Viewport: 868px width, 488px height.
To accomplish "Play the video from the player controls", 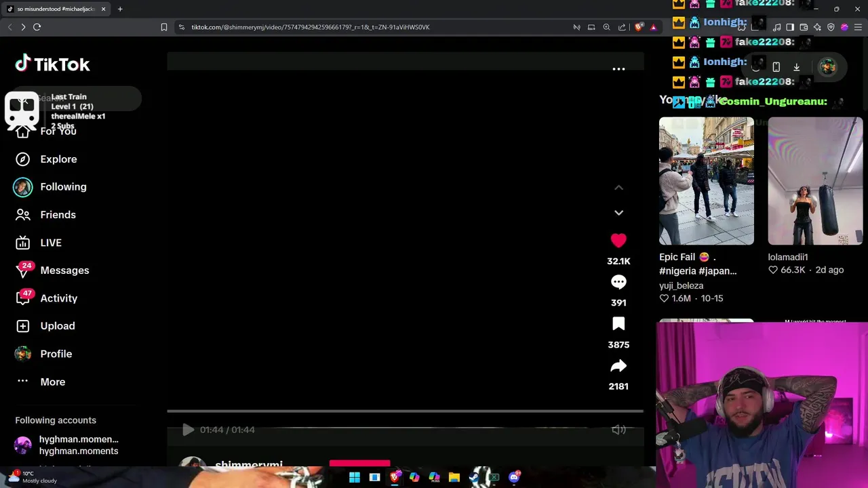I will (x=188, y=430).
